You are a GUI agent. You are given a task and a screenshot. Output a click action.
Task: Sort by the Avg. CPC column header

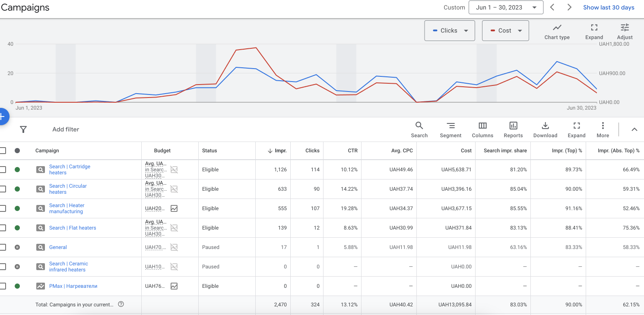[402, 151]
